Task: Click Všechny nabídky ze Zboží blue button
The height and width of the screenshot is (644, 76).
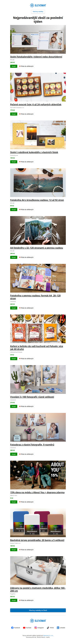Action: point(38,610)
